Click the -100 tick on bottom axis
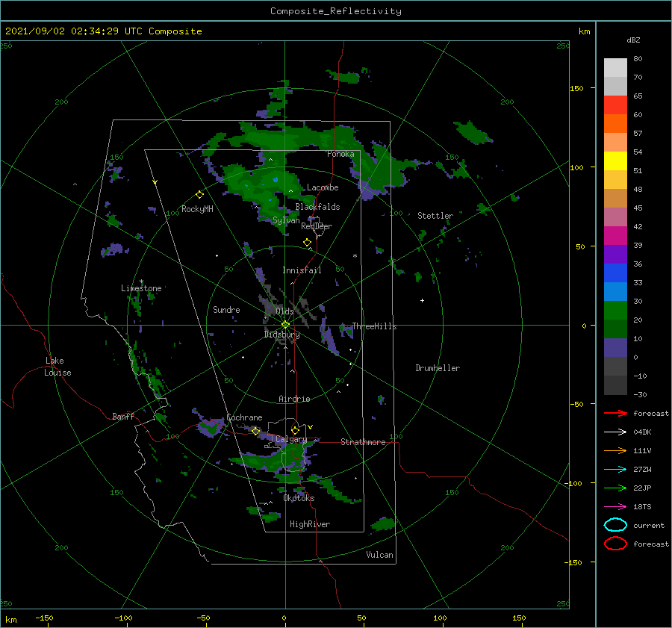The width and height of the screenshot is (672, 628). coord(123,618)
